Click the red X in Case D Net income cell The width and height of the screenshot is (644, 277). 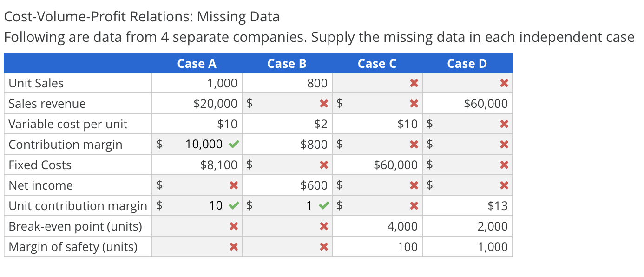click(x=504, y=185)
